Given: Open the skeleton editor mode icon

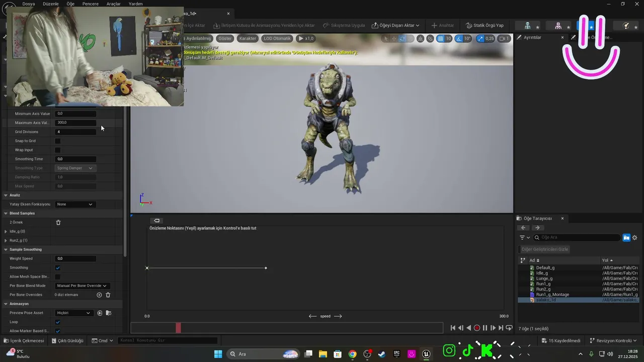Looking at the screenshot, I should (x=527, y=25).
